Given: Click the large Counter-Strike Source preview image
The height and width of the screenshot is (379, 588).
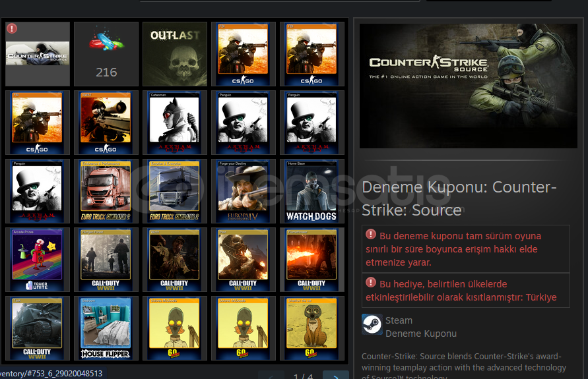Looking at the screenshot, I should 469,86.
